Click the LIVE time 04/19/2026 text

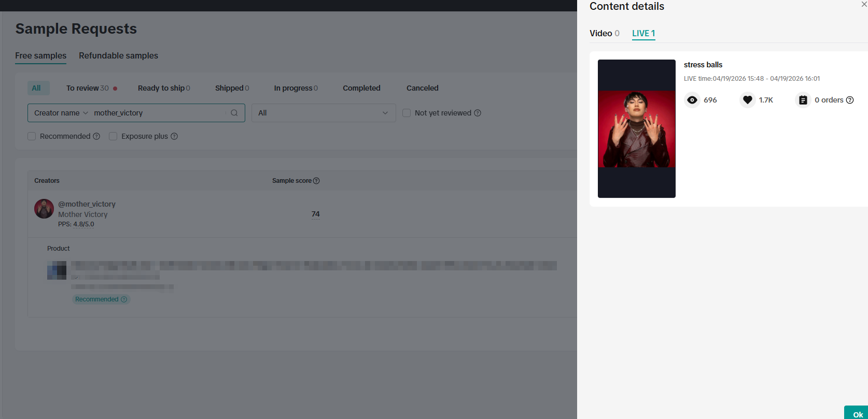pos(752,79)
